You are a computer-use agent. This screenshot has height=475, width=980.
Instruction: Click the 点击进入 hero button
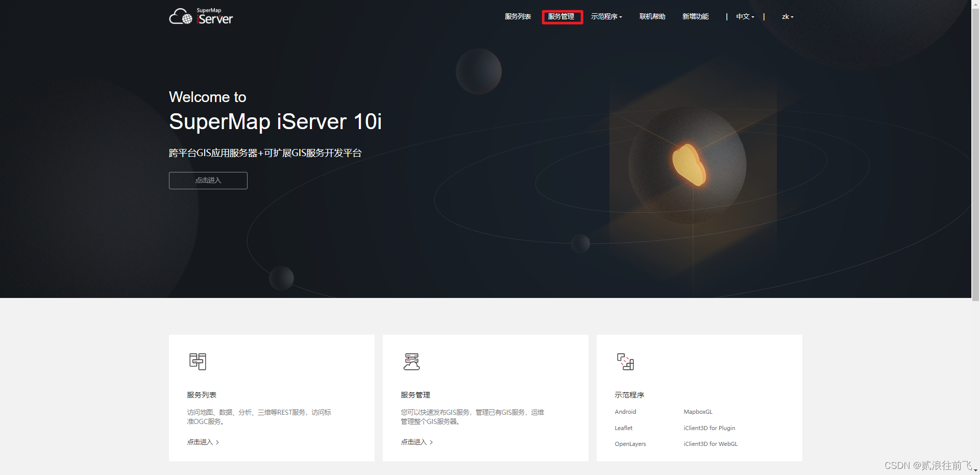point(208,181)
